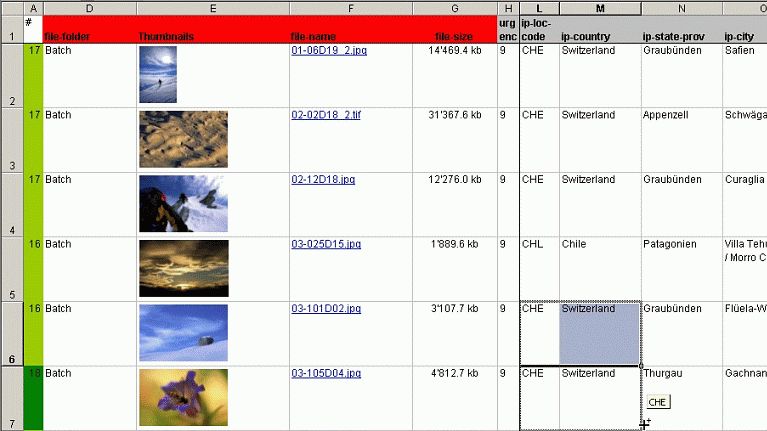
Task: Open the 03-105D04.jpg file link
Action: point(325,374)
